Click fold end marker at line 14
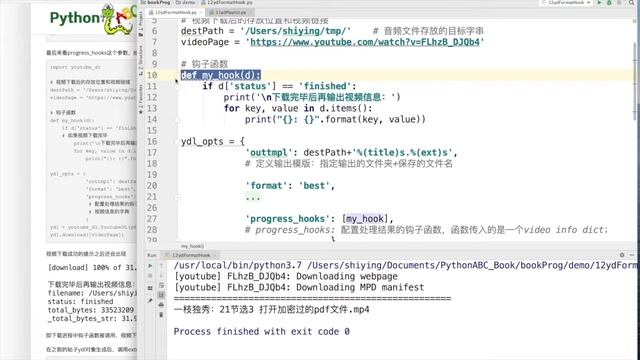The image size is (640, 360). (x=178, y=120)
